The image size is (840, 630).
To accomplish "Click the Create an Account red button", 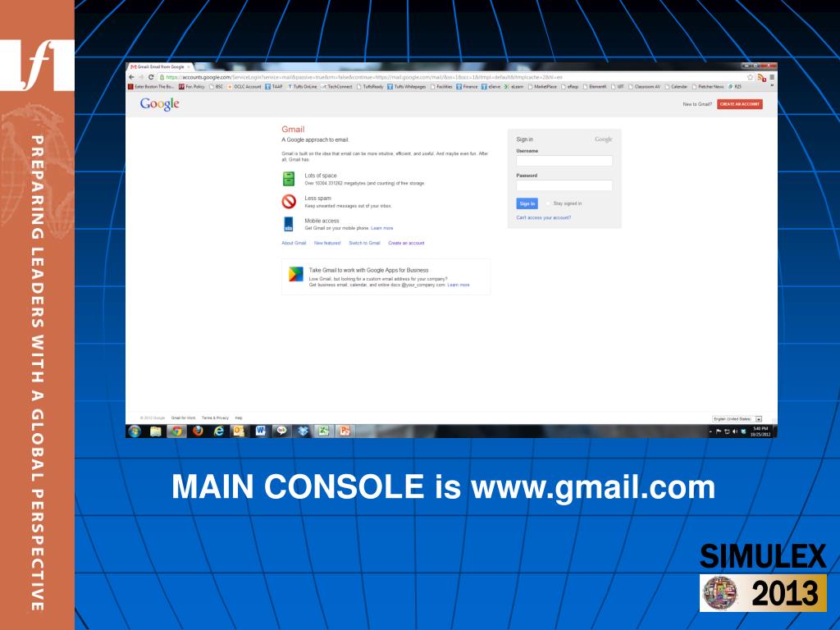I will coord(740,104).
